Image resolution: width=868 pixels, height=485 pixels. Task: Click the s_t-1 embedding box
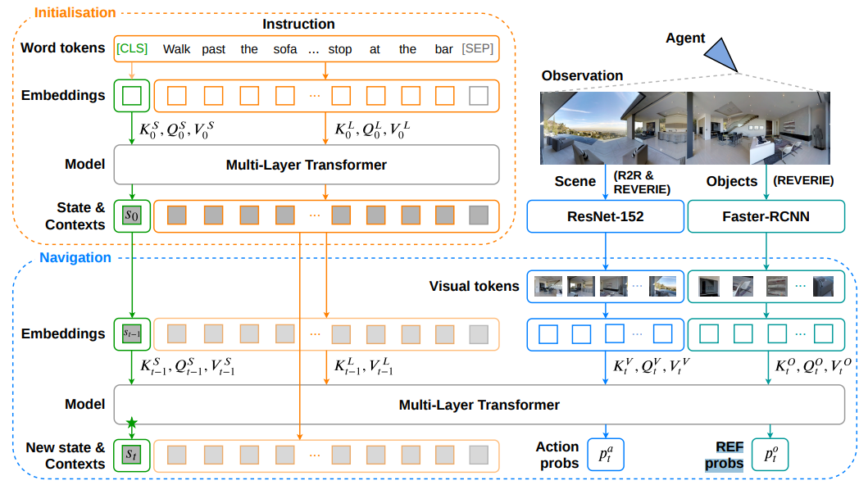(131, 333)
